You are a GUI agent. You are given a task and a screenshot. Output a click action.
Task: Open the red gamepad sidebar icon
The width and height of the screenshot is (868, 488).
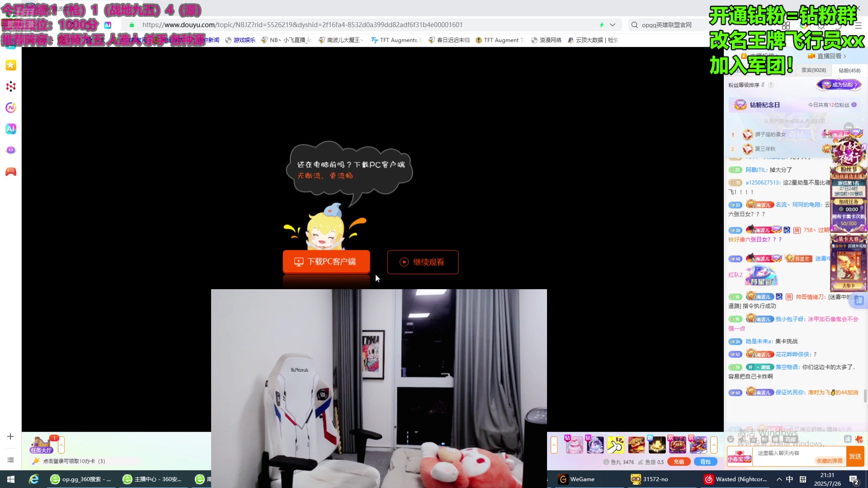pos(11,172)
